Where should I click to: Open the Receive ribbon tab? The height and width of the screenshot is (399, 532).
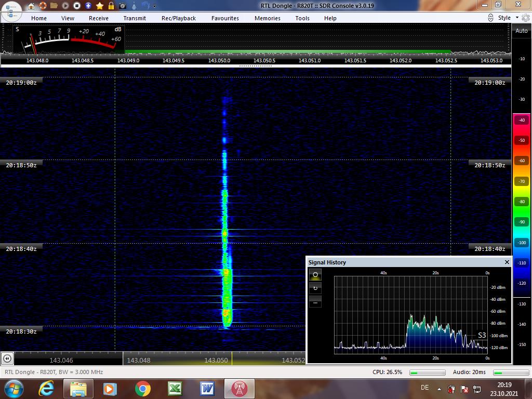pyautogui.click(x=99, y=18)
